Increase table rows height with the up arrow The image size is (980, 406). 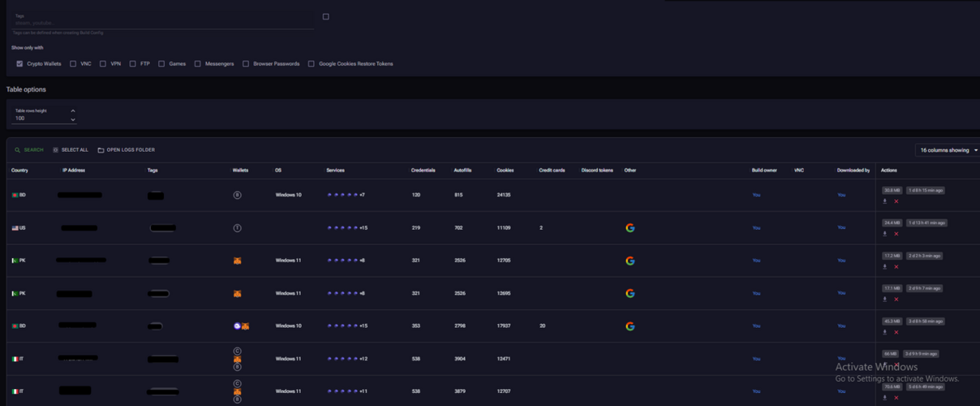click(73, 111)
